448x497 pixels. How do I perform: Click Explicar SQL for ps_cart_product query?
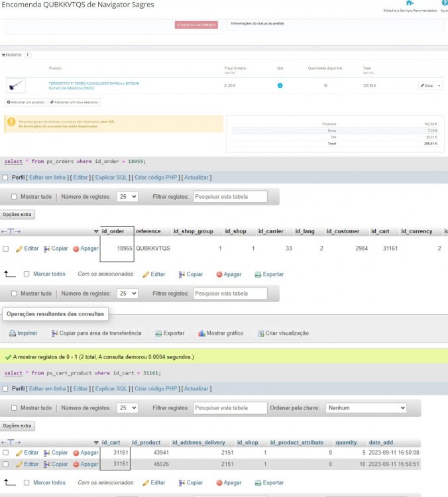[x=111, y=389]
